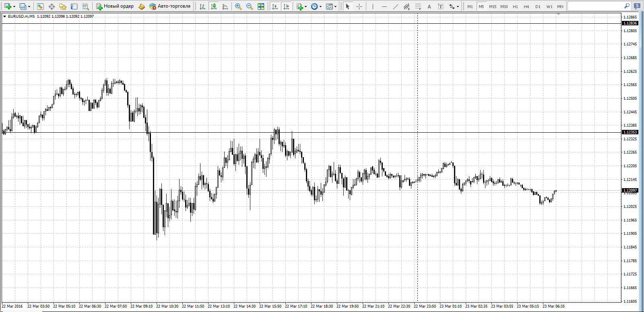Click the current price label 1.12097

[630, 191]
